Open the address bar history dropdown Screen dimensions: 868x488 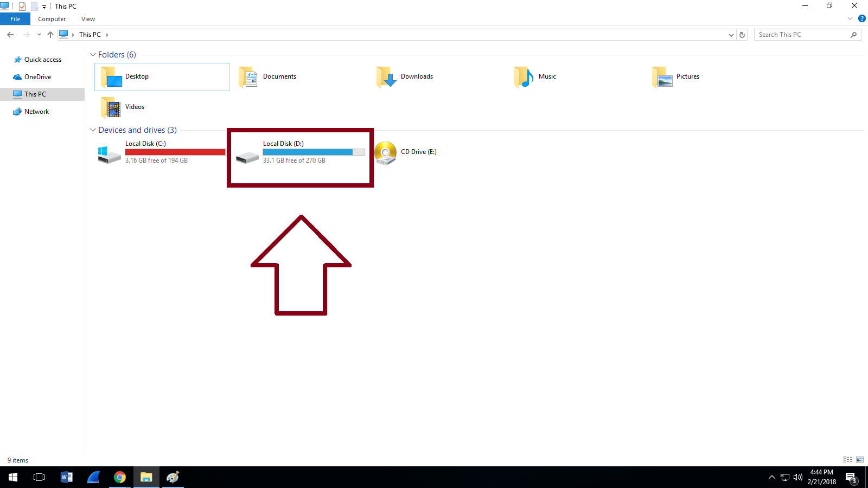(731, 35)
